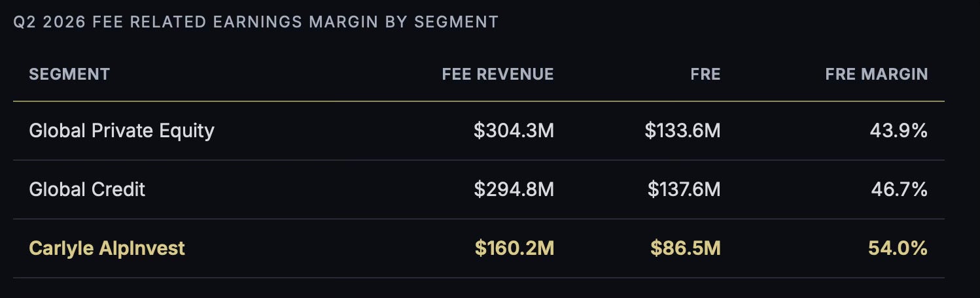Select the Global Private Equity segment name
This screenshot has height=298, width=980.
pyautogui.click(x=122, y=131)
